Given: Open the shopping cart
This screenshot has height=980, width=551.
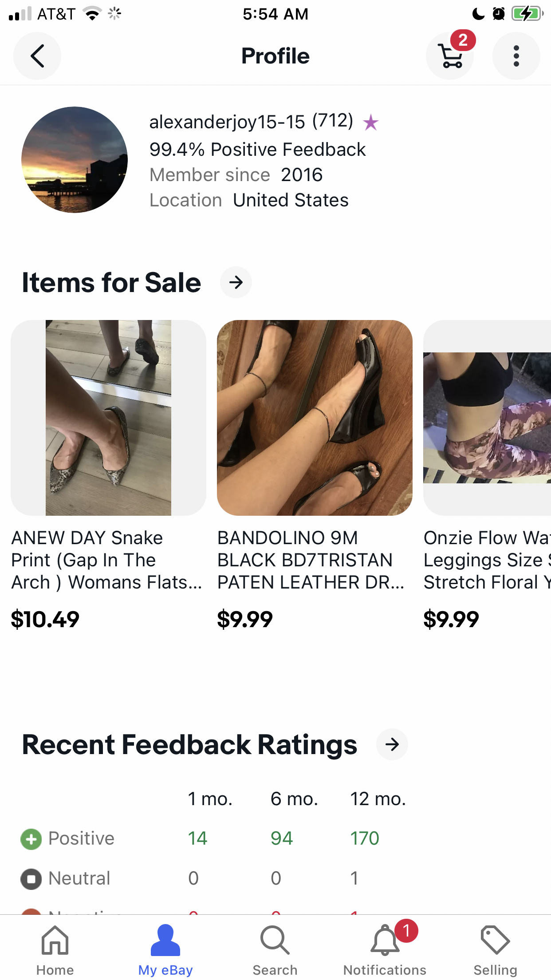Looking at the screenshot, I should point(450,56).
